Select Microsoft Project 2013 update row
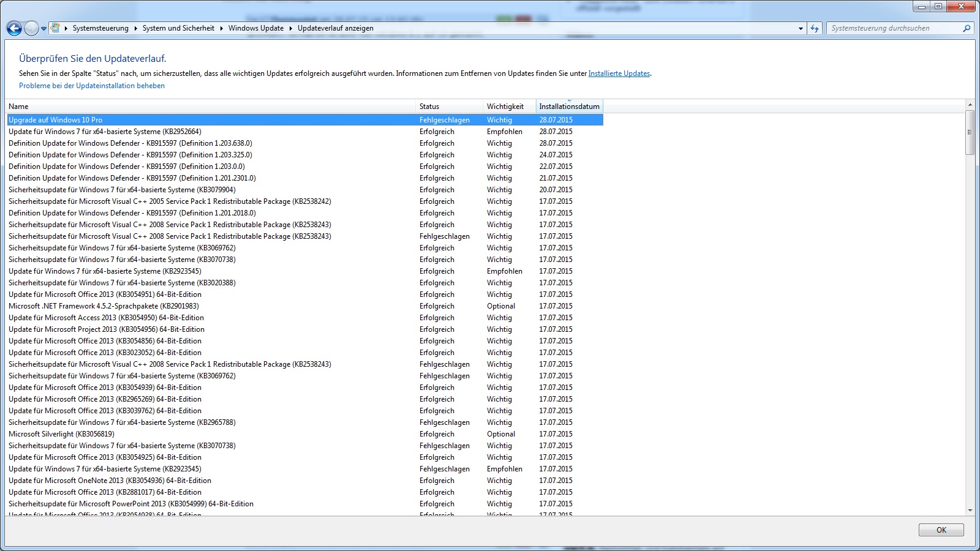This screenshot has height=551, width=980. (x=305, y=329)
